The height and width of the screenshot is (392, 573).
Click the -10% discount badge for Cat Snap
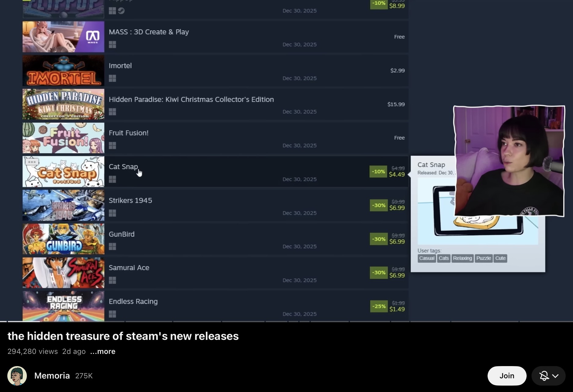coord(378,172)
